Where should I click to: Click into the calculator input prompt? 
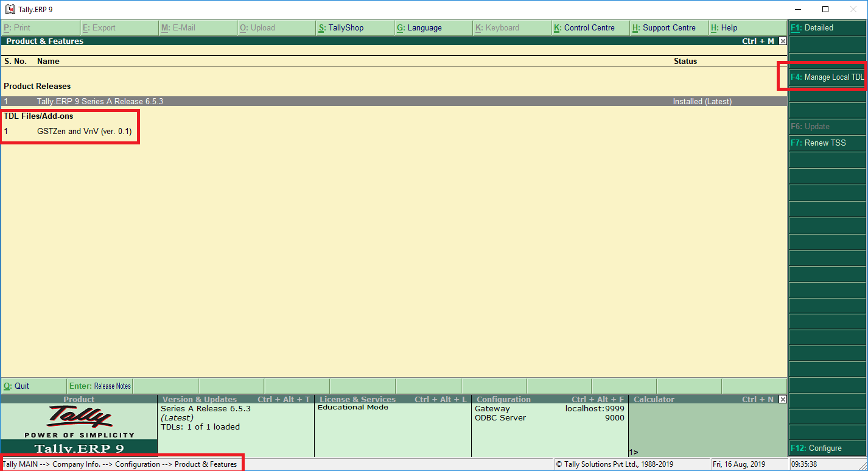coord(709,452)
